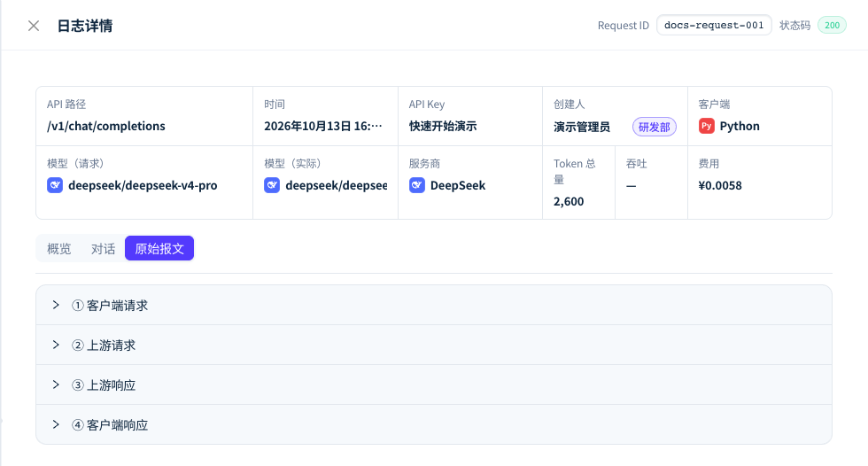The height and width of the screenshot is (466, 868).
Task: Click the Python client icon
Action: point(707,126)
